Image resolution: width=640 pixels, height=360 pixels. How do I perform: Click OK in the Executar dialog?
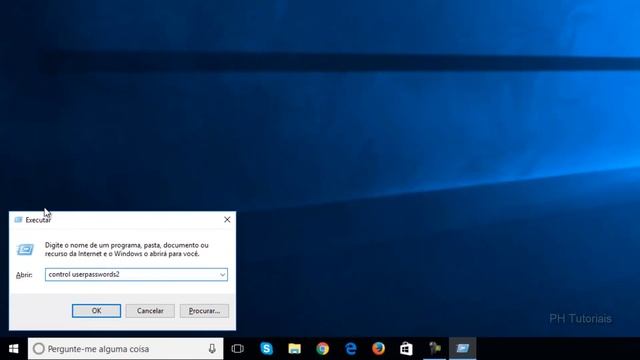pyautogui.click(x=96, y=311)
